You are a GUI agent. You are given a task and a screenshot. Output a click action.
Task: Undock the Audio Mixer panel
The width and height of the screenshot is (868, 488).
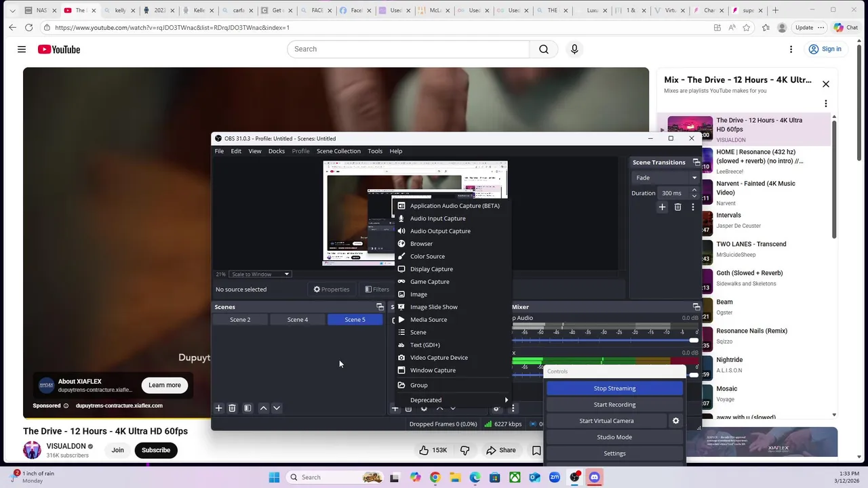point(696,307)
